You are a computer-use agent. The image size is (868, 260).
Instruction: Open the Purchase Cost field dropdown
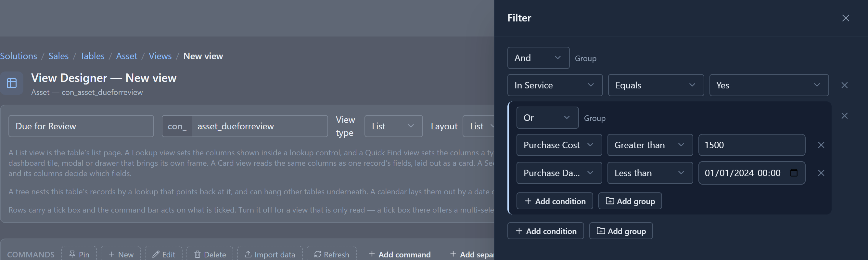click(x=559, y=145)
